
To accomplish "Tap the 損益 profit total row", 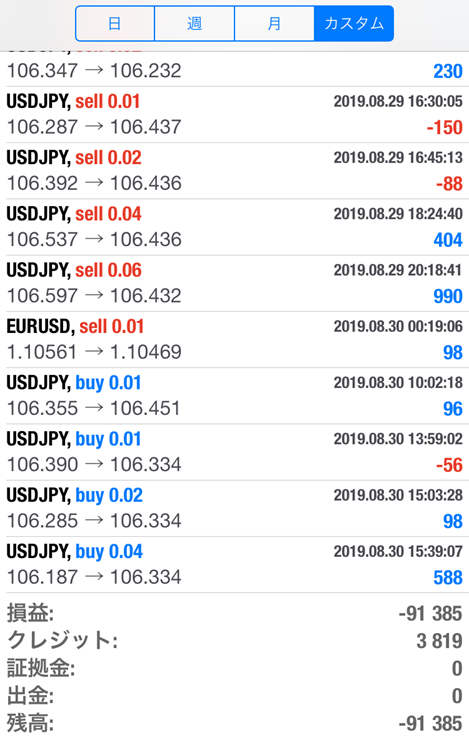I will point(234,613).
